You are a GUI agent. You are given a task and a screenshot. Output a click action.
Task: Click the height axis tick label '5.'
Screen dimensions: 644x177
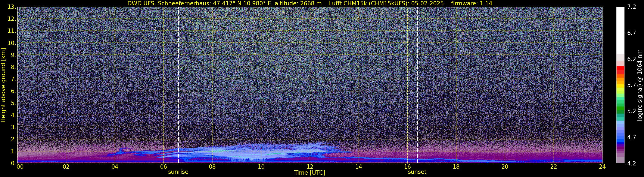(x=13, y=103)
